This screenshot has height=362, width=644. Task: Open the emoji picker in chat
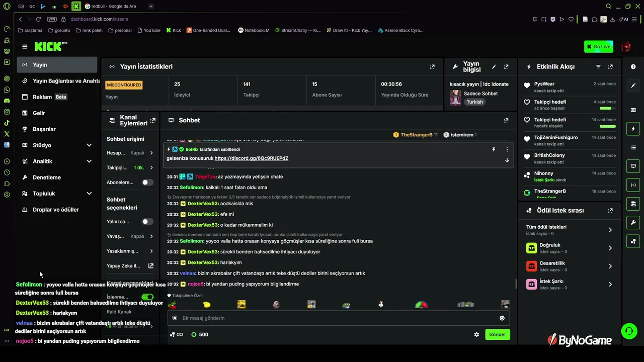[502, 318]
